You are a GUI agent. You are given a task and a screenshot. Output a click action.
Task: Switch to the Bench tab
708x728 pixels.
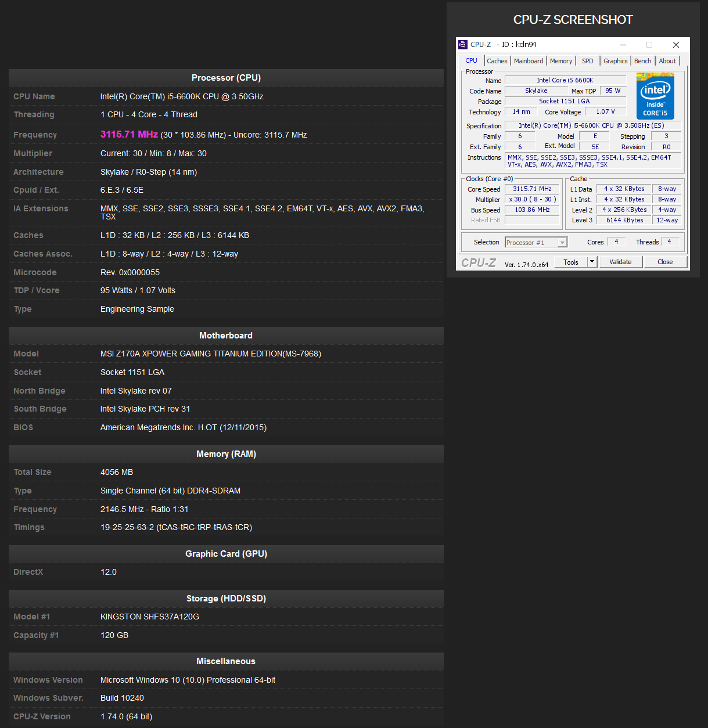tap(643, 61)
